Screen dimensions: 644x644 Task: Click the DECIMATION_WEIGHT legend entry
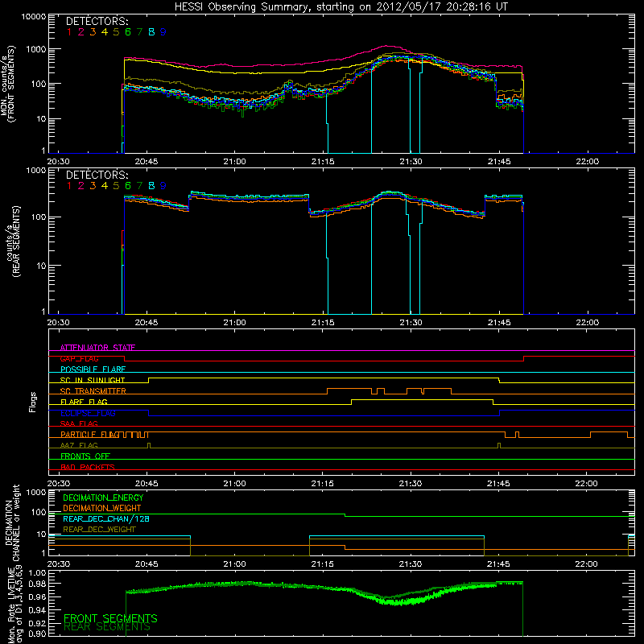(x=102, y=508)
